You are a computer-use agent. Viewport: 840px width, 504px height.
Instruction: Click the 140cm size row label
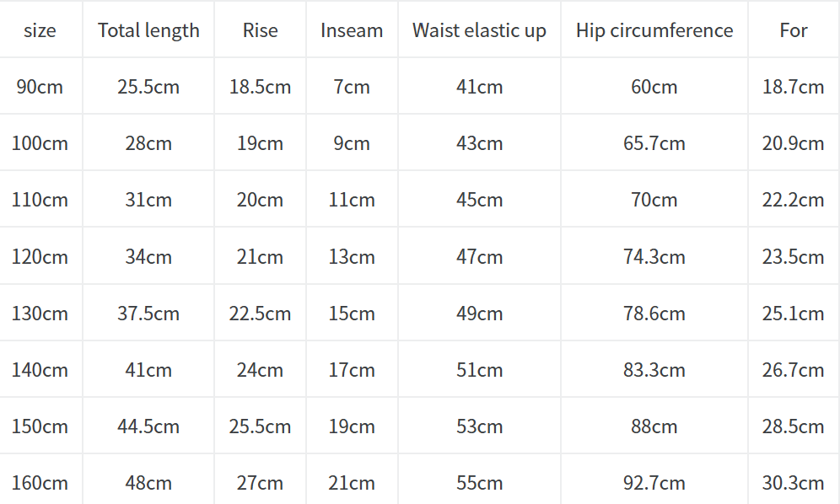click(x=40, y=370)
